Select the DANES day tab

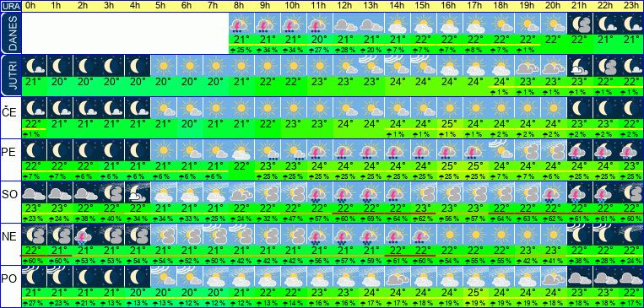tap(10, 33)
